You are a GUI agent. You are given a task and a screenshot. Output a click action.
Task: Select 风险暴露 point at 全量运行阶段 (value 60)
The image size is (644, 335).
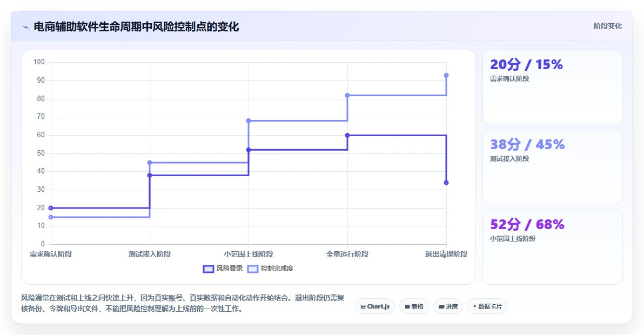(x=347, y=135)
